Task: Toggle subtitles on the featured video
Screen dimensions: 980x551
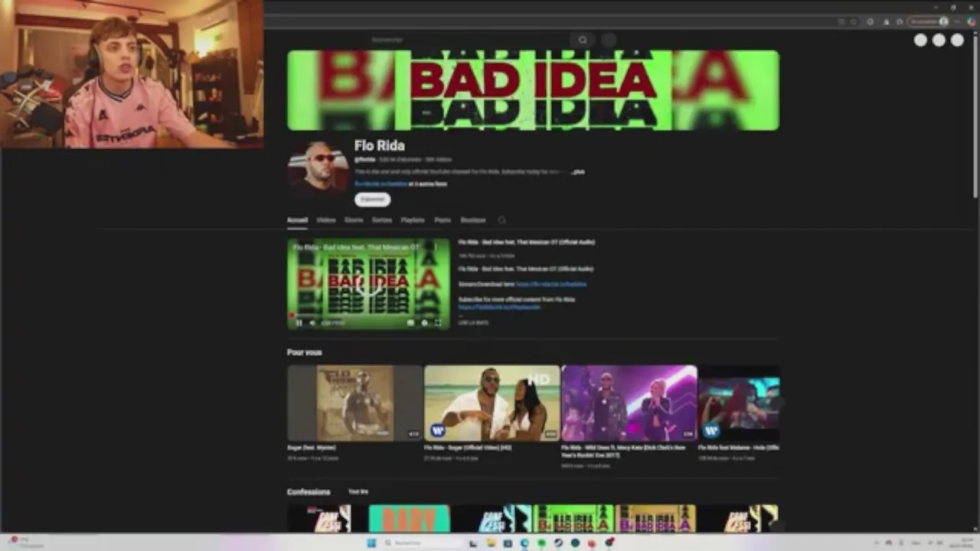Action: [x=410, y=323]
